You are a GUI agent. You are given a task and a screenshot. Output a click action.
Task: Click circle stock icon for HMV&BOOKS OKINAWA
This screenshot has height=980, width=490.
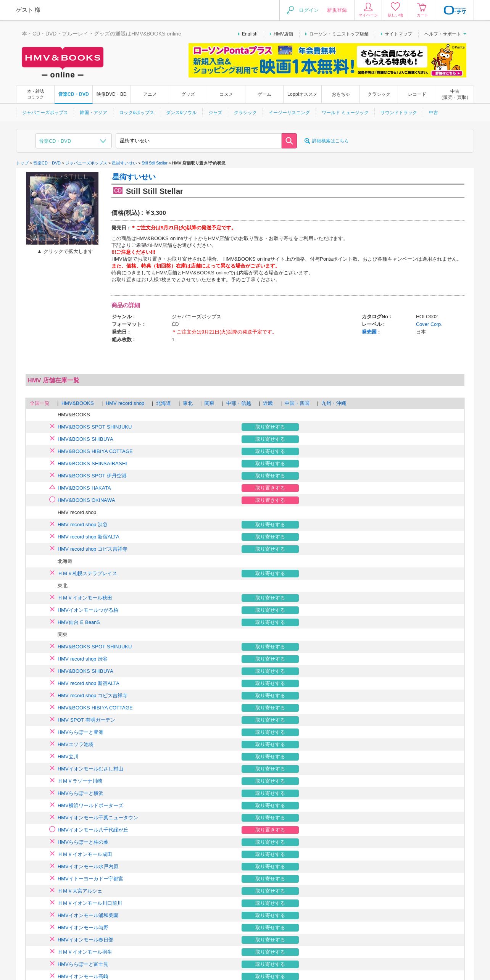52,500
